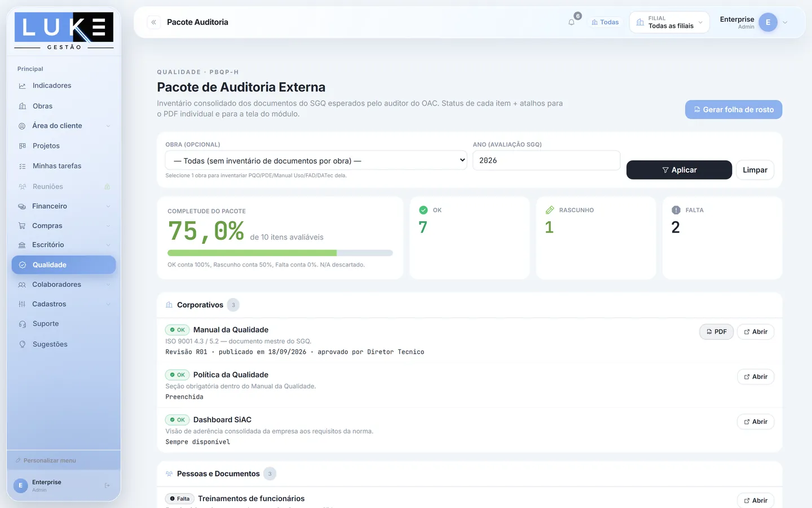Open Sugestões menu item
Viewport: 812px width, 508px height.
pyautogui.click(x=64, y=344)
